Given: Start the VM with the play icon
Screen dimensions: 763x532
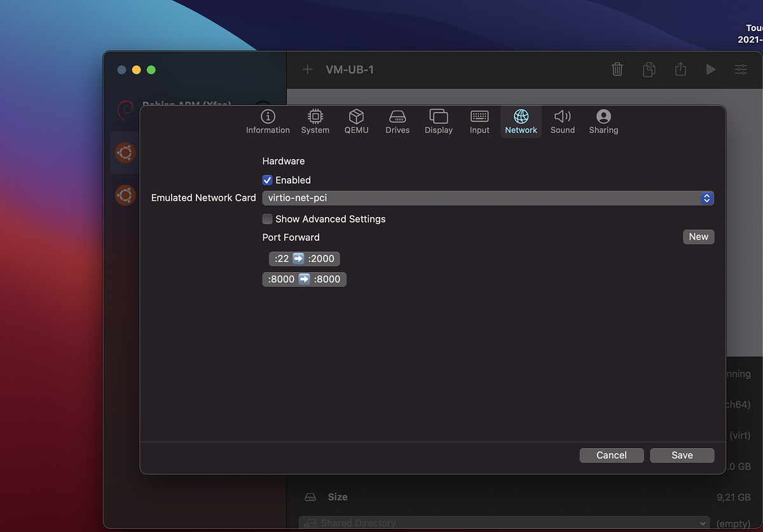Looking at the screenshot, I should [711, 69].
